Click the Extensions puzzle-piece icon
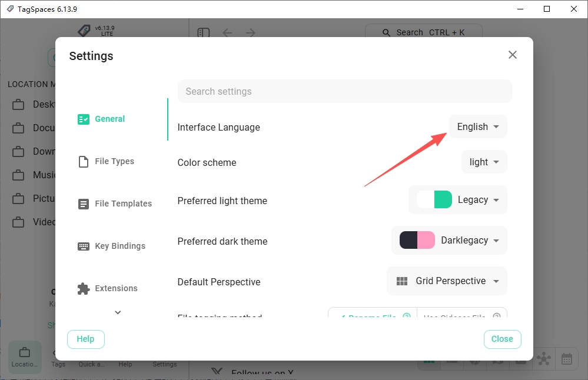Screen dimensions: 588x380 click(x=83, y=289)
